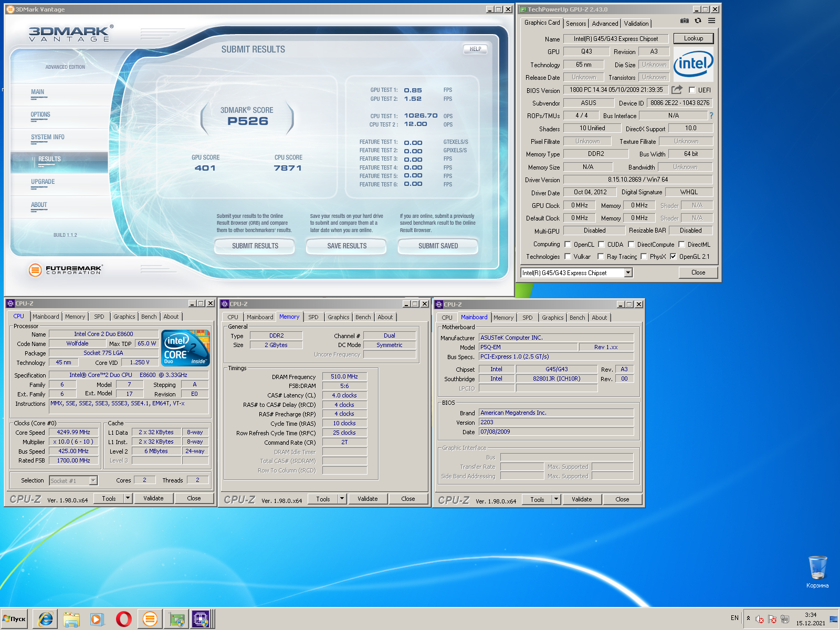
Task: Toggle the OpenGL 2.1 checkbox
Action: 673,256
